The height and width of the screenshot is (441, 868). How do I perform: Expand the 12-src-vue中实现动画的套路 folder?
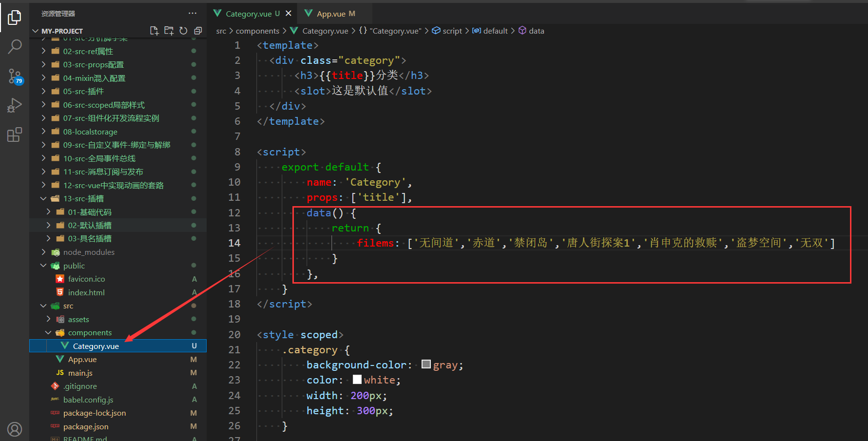[114, 185]
